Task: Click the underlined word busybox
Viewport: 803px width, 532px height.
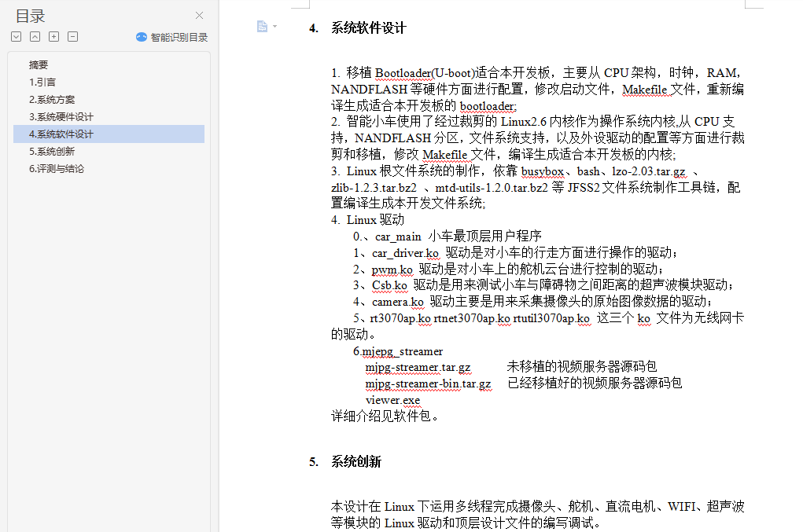Action: (543, 172)
